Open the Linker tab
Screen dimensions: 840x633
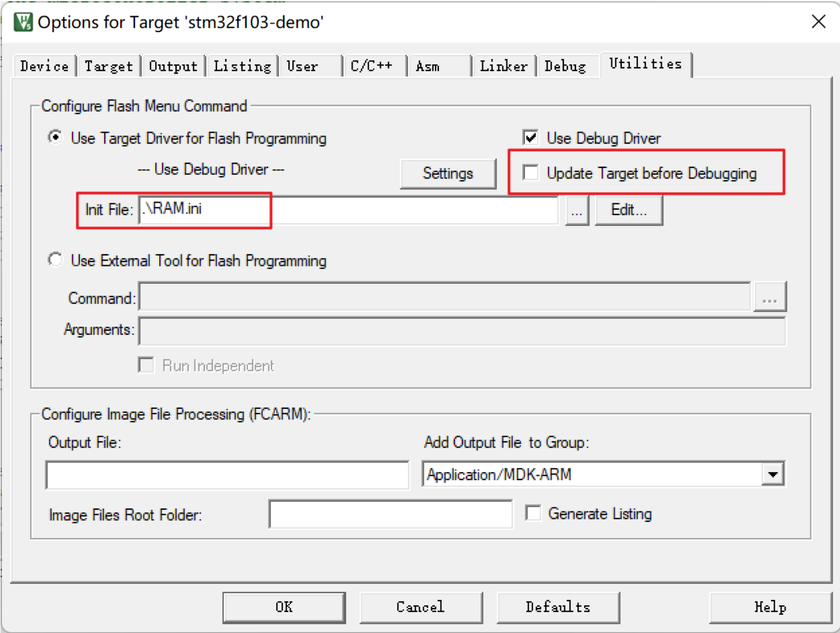(503, 65)
